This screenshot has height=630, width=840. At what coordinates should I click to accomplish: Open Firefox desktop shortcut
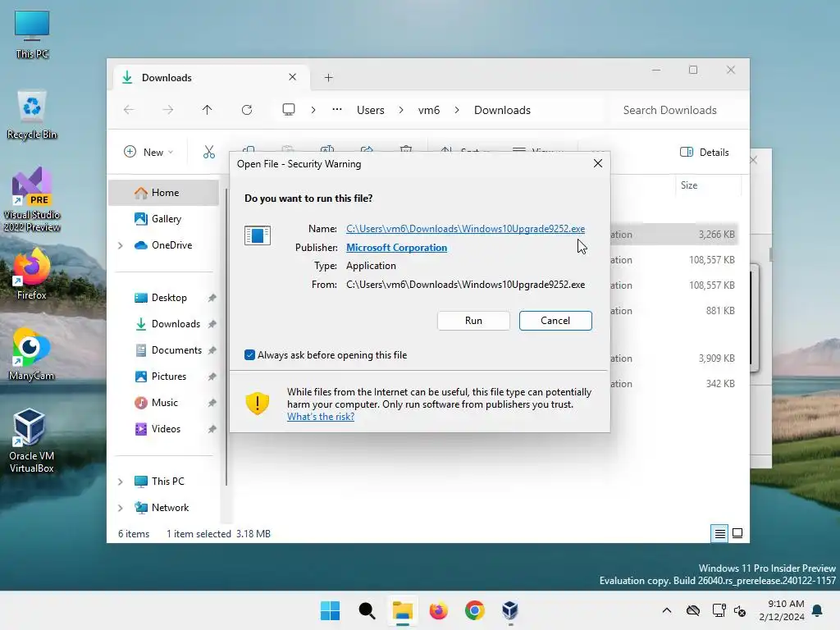(32, 274)
